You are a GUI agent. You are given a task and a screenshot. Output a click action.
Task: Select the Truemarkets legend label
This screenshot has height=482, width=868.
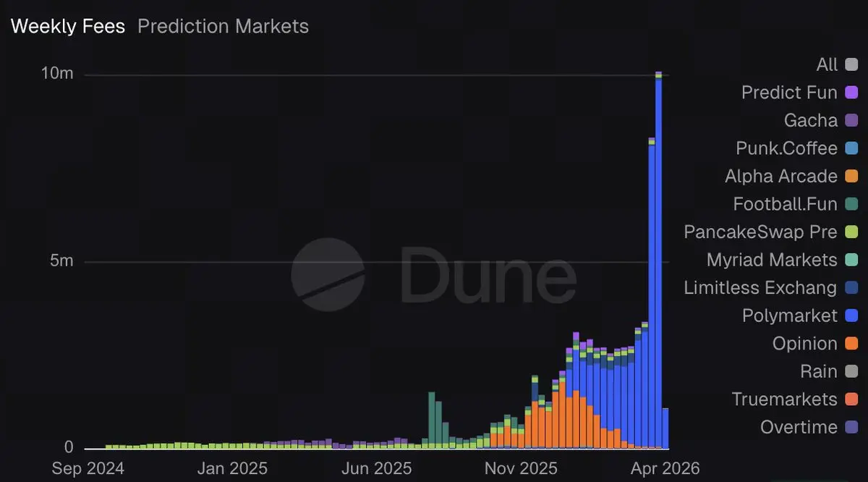click(785, 399)
